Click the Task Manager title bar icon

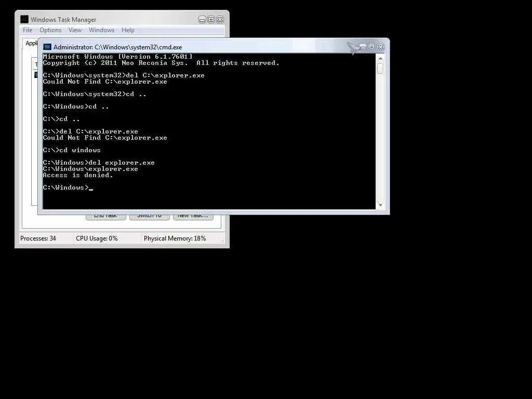tap(24, 19)
